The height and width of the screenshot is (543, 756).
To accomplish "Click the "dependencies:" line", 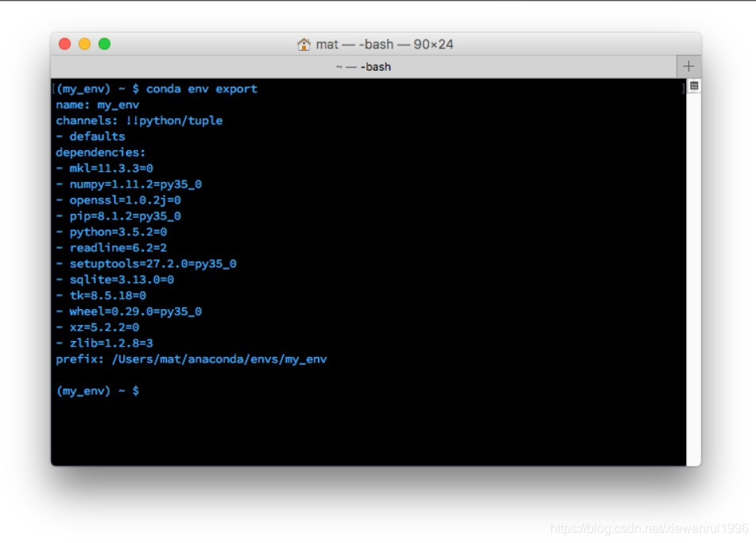I will pyautogui.click(x=100, y=153).
